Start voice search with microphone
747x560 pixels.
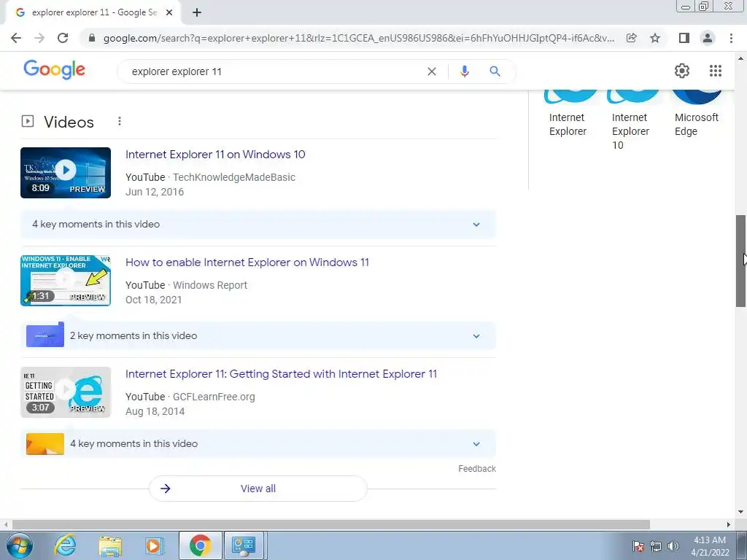tap(465, 71)
